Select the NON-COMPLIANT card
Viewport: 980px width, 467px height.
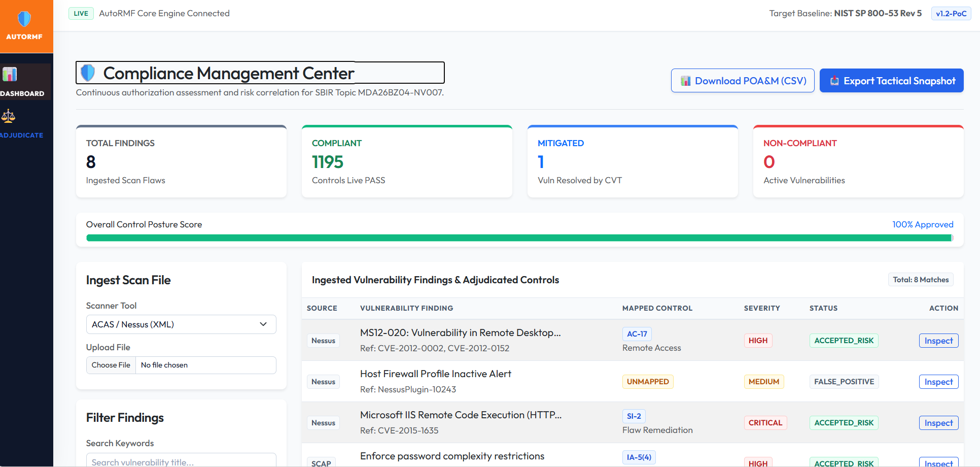(858, 161)
